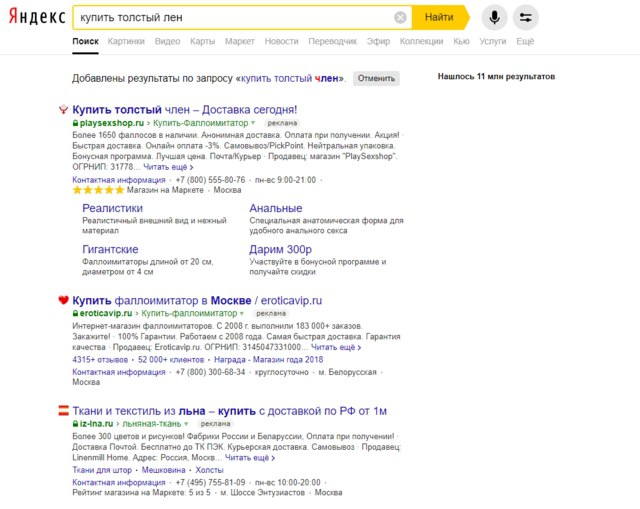The width and height of the screenshot is (640, 509).
Task: Click the red heart eroticavip favicon
Action: [x=63, y=300]
